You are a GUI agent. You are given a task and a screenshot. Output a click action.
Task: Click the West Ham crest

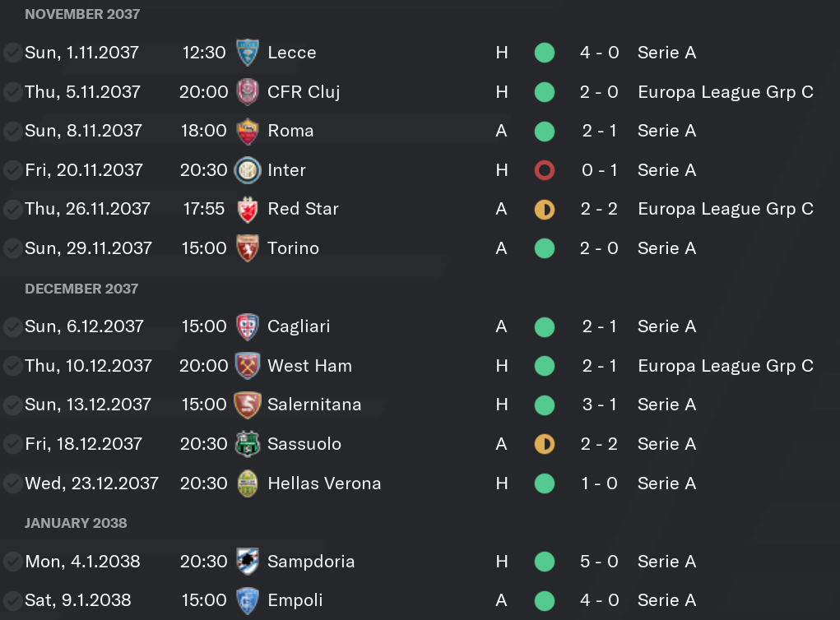tap(248, 366)
